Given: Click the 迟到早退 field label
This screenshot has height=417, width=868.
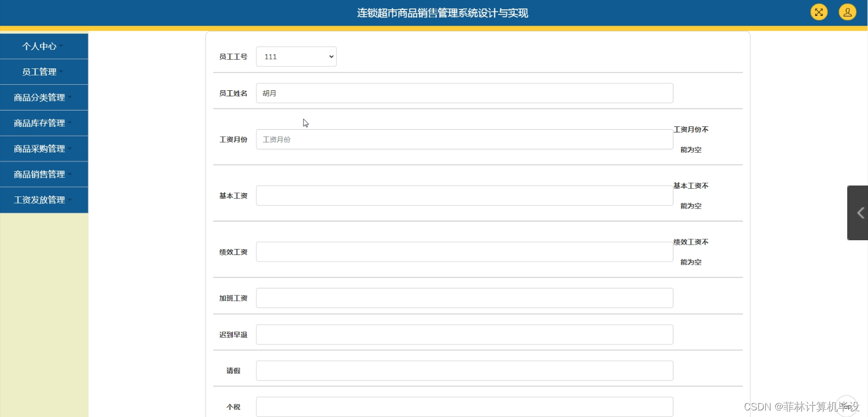Looking at the screenshot, I should pos(233,334).
